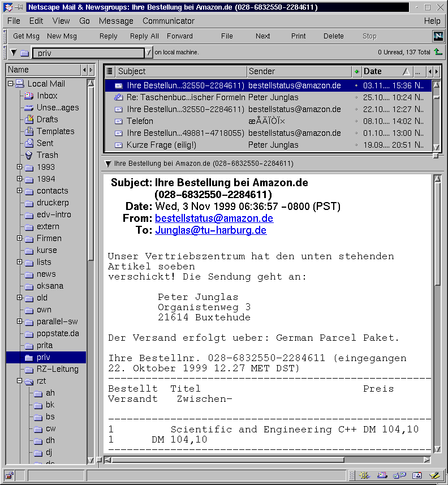This screenshot has height=485, width=448.
Task: Open the Communicator menu
Action: pos(169,21)
